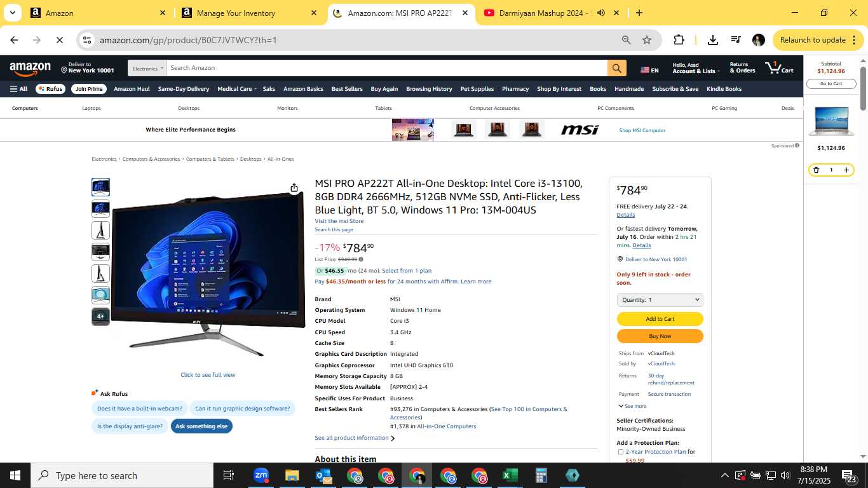This screenshot has width=868, height=488.
Task: Open Deliver to New York 10001 location
Action: coord(88,68)
